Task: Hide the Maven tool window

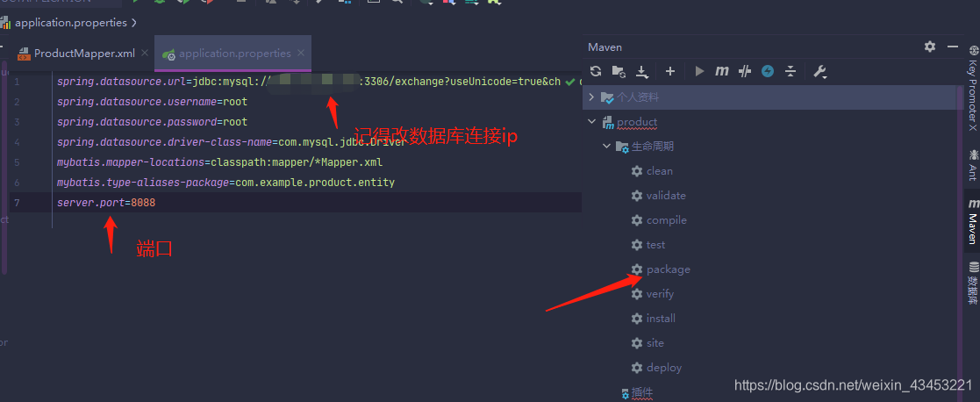Action: pyautogui.click(x=953, y=47)
